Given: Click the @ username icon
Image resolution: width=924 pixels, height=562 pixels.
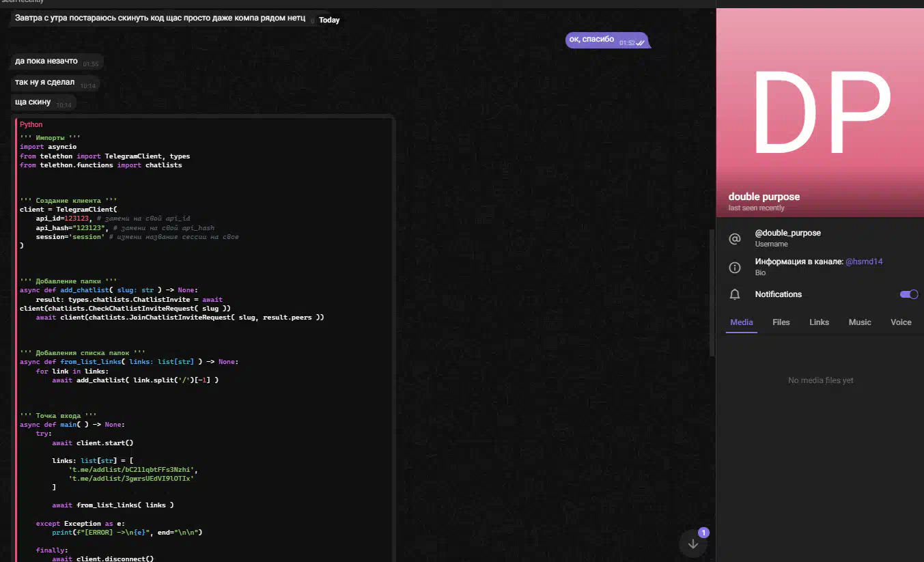Looking at the screenshot, I should pos(735,238).
